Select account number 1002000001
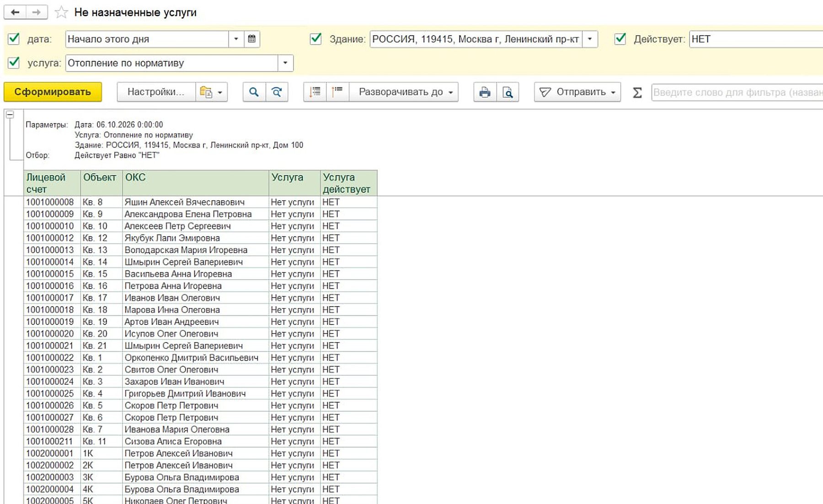This screenshot has width=823, height=504. pos(52,453)
